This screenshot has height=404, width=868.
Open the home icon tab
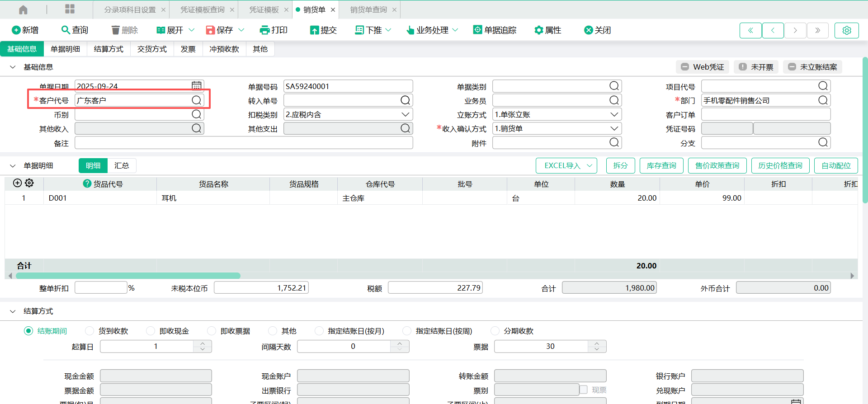tap(23, 9)
